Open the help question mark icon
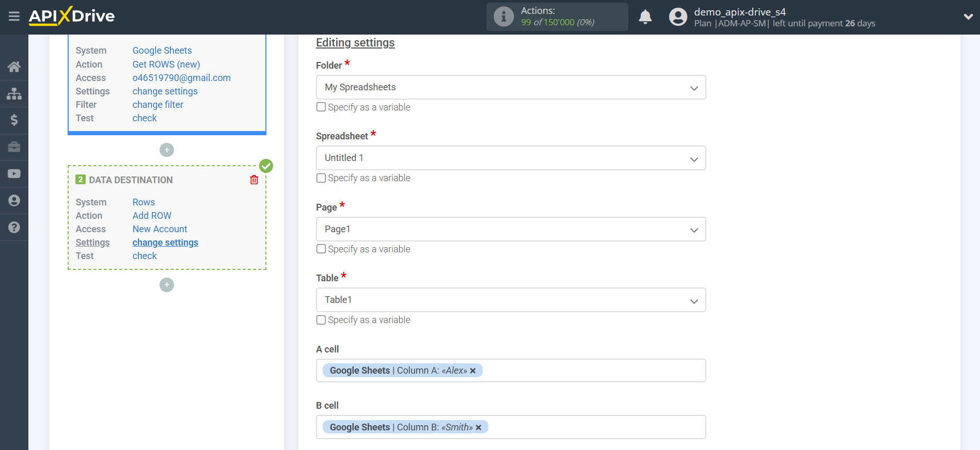 pyautogui.click(x=14, y=227)
